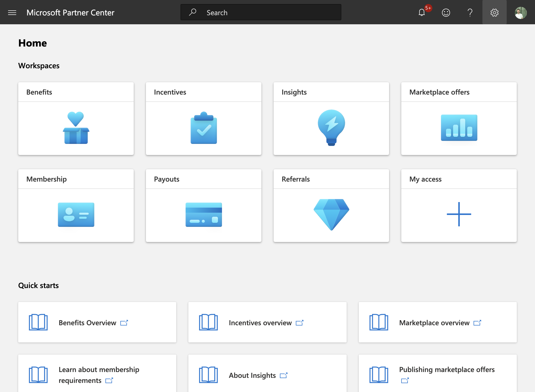This screenshot has height=392, width=535.
Task: Click the Incentives clipboard icon
Action: [204, 128]
